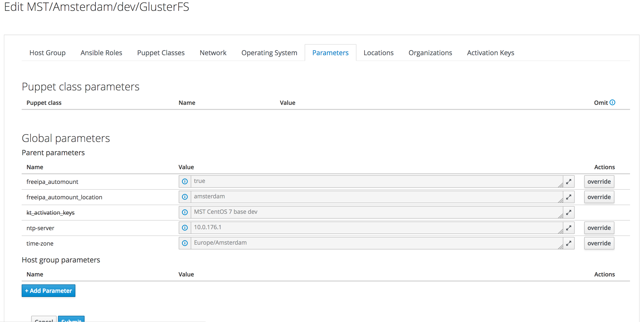The width and height of the screenshot is (644, 322).
Task: Click the ntp-server parameter name
Action: tap(40, 228)
